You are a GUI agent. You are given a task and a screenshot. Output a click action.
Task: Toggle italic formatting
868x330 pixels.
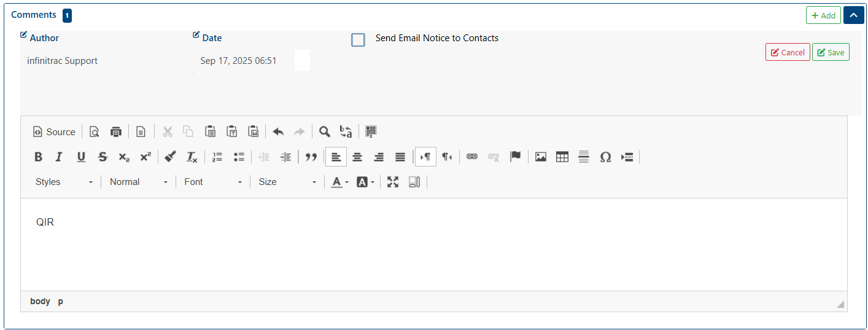coord(59,157)
